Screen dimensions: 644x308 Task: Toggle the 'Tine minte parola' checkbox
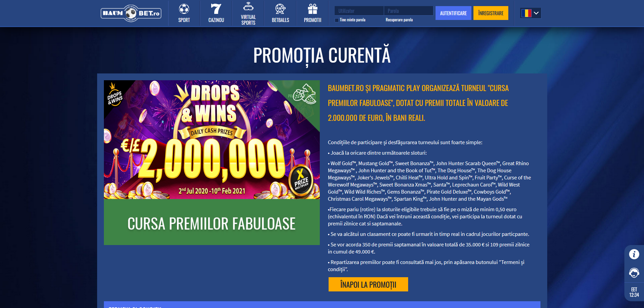(x=337, y=20)
